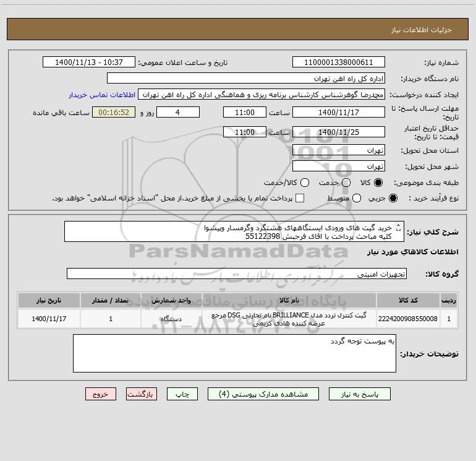The height and width of the screenshot is (461, 476).
Task: Click the response deadline date 1400/11/17 field
Action: click(339, 112)
